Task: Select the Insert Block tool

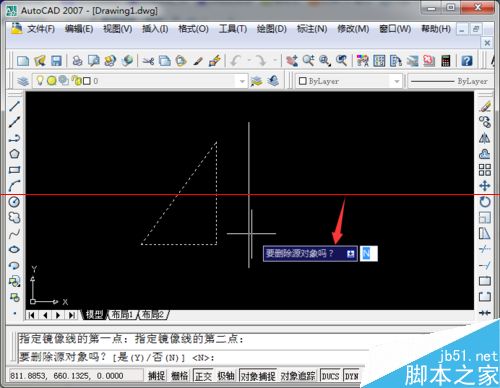Action: click(x=14, y=281)
